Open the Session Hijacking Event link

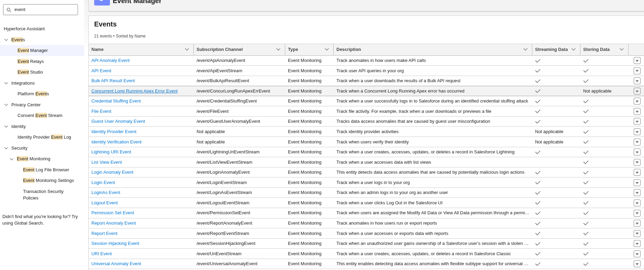point(115,244)
